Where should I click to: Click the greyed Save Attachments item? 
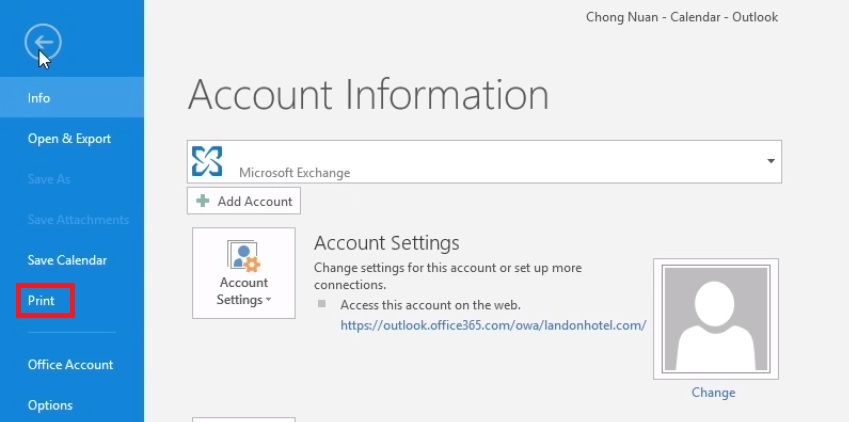(78, 220)
